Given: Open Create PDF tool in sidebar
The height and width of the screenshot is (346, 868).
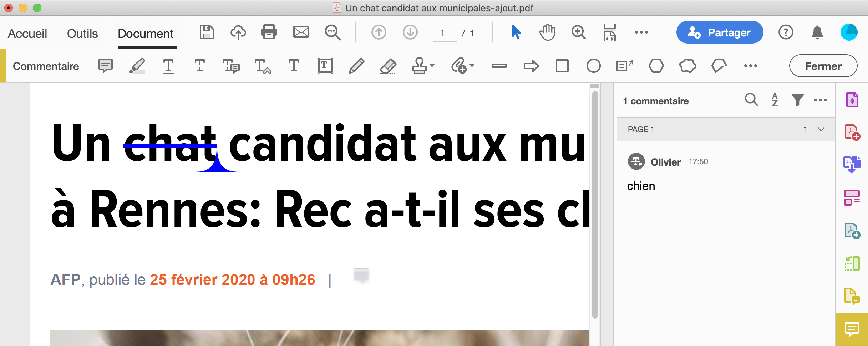Looking at the screenshot, I should coord(852,132).
